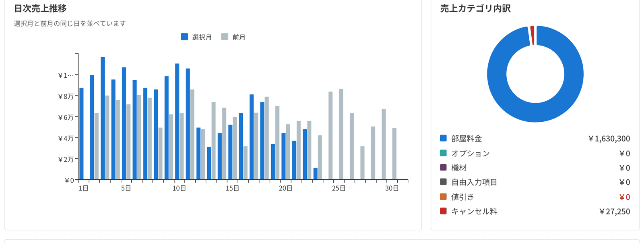This screenshot has width=644, height=243.
Task: Click the short blue bar on day 23
Action: (316, 174)
